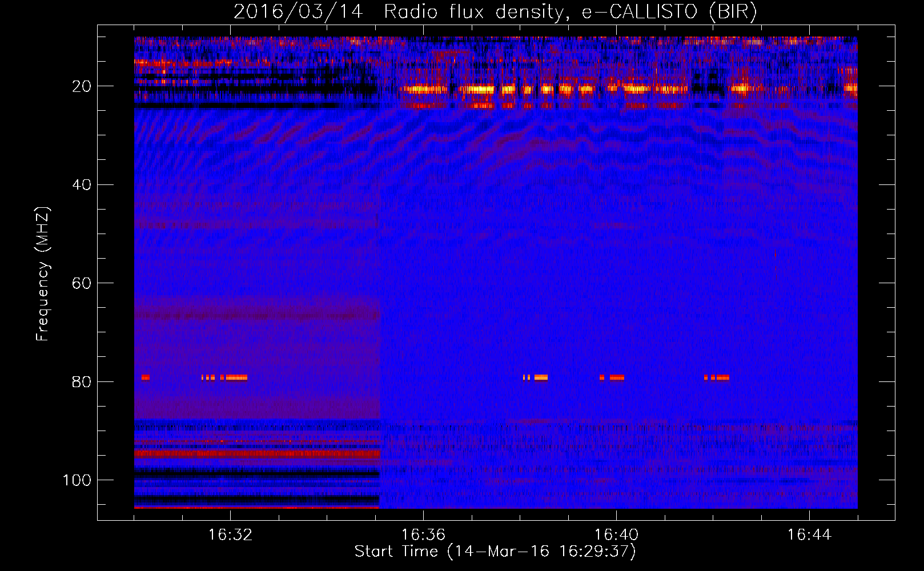Click the 16:32 time tick label
Screen dimensions: 924x571
click(x=230, y=535)
